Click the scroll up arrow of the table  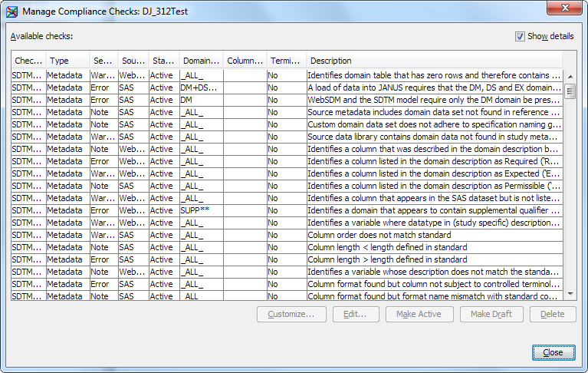pos(570,77)
